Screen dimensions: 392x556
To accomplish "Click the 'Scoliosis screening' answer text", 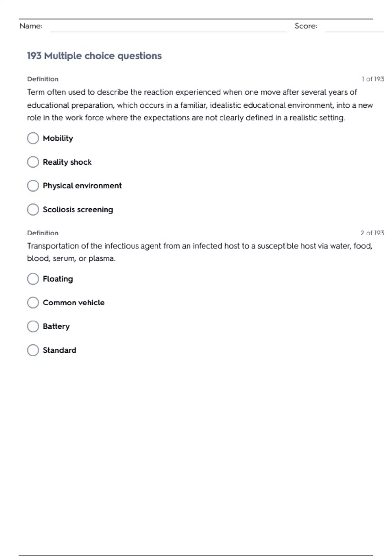I will point(78,209).
